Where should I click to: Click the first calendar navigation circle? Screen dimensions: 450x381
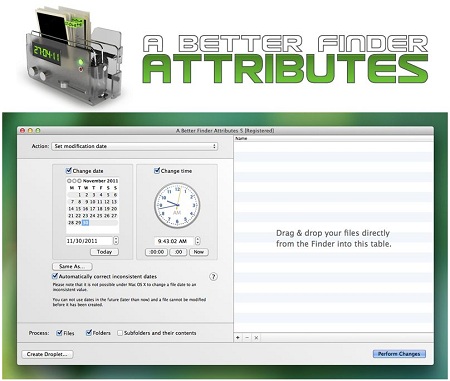[x=69, y=181]
